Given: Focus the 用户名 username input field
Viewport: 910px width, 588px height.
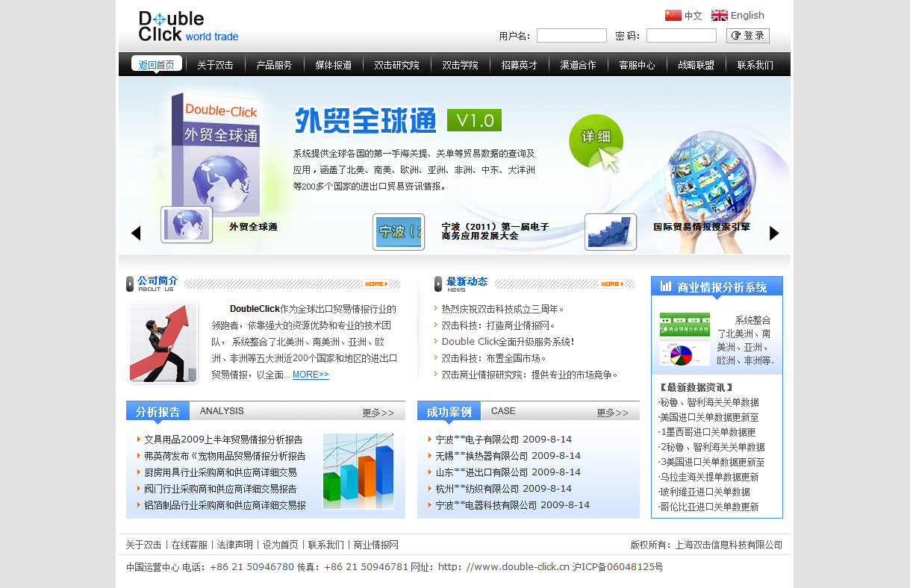Looking at the screenshot, I should [x=572, y=36].
